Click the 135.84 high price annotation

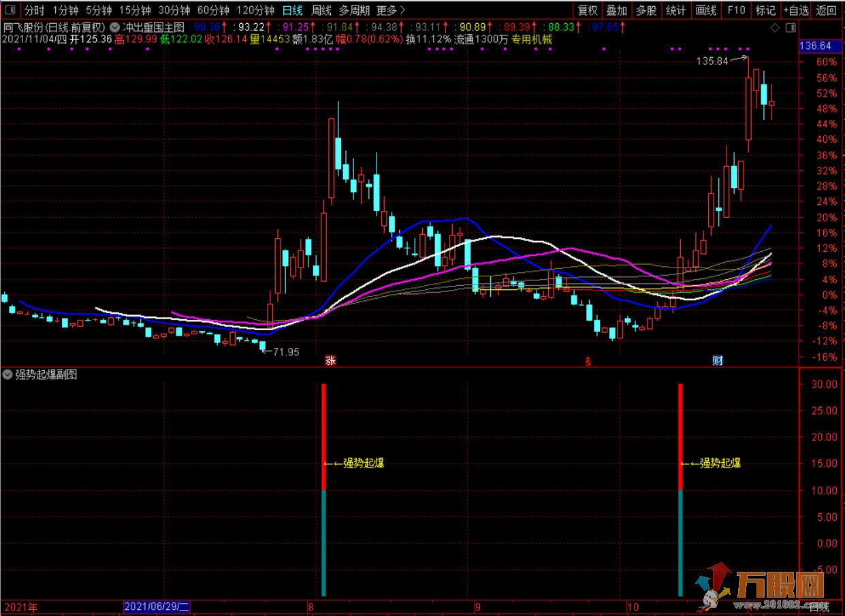[x=712, y=61]
